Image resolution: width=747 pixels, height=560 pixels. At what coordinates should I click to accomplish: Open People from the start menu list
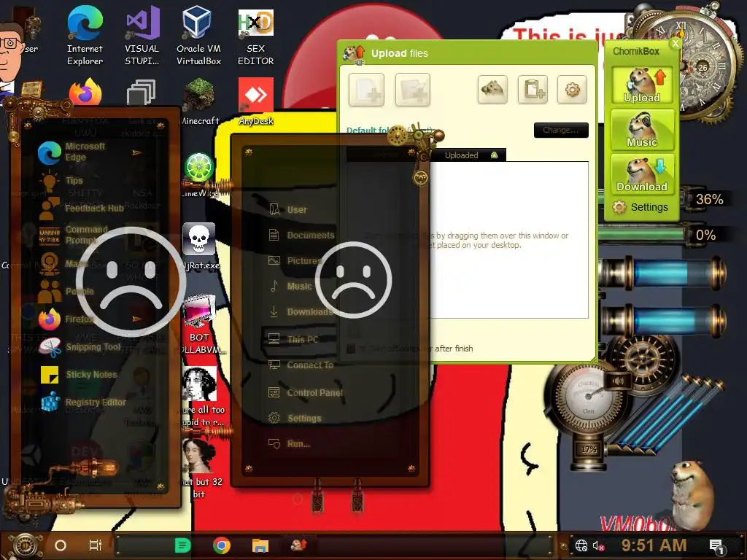click(x=66, y=291)
